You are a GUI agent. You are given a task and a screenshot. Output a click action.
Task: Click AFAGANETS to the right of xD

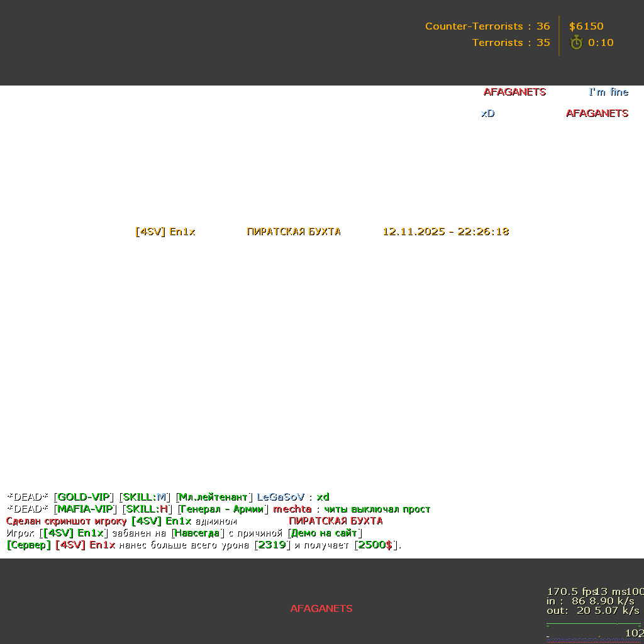coord(596,113)
